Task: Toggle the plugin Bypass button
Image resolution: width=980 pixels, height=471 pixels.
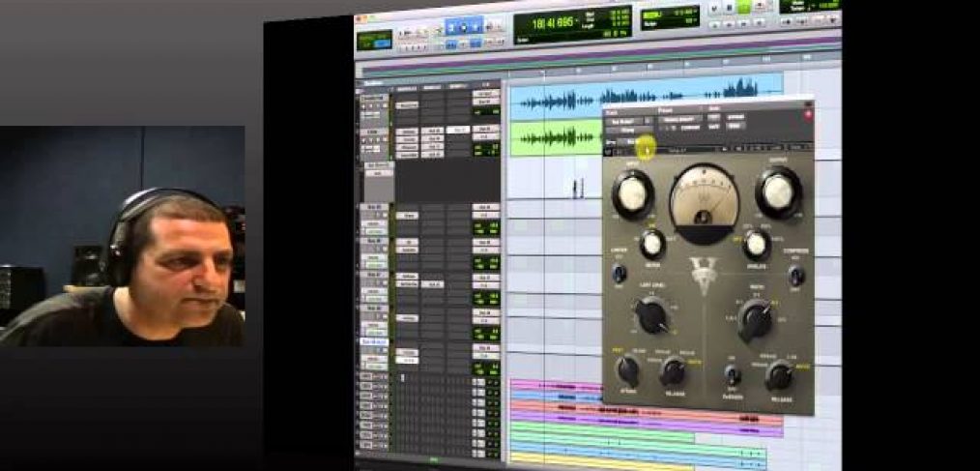Action: tap(735, 116)
